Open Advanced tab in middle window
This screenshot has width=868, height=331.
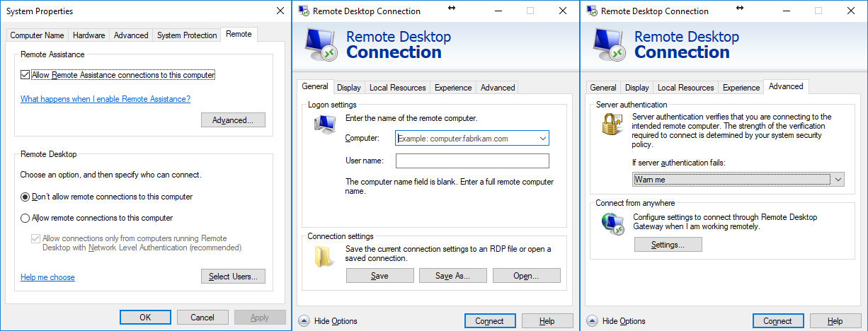point(498,88)
